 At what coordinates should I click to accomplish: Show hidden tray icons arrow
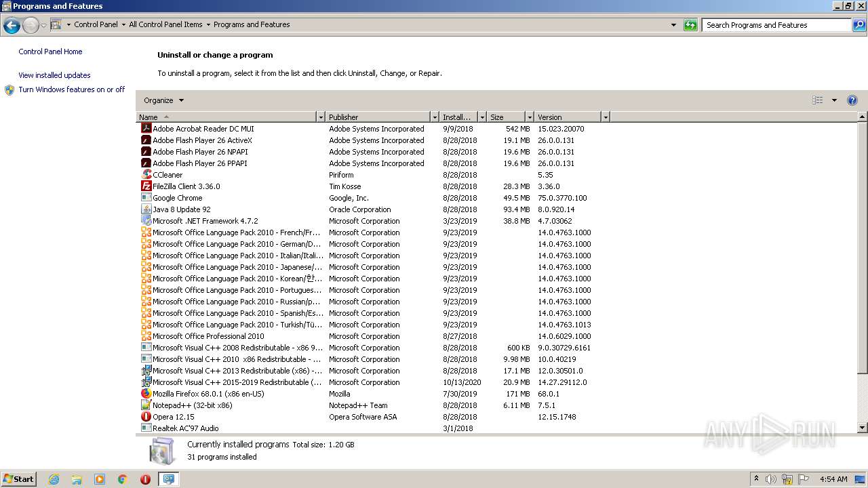point(756,479)
